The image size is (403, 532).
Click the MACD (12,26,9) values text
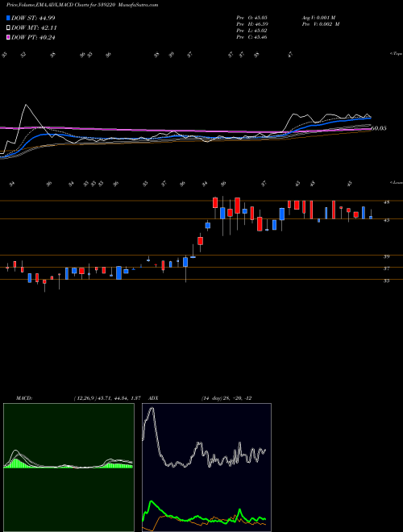(107, 398)
